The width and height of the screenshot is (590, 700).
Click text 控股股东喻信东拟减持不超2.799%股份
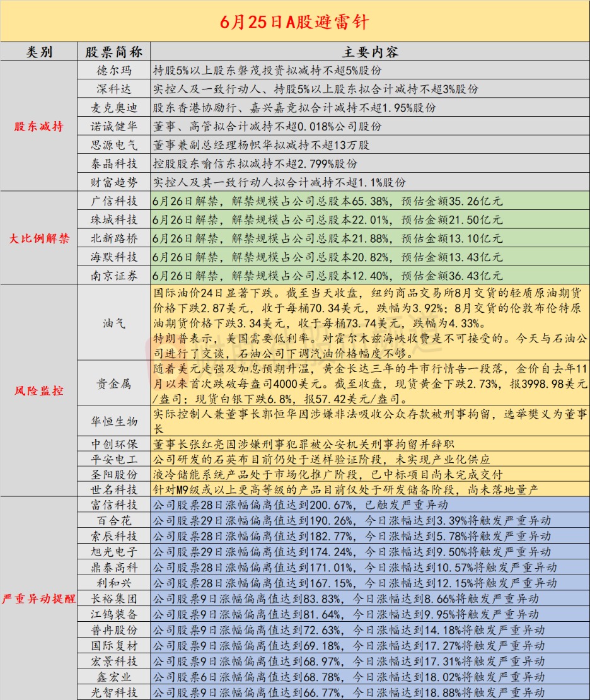(255, 164)
